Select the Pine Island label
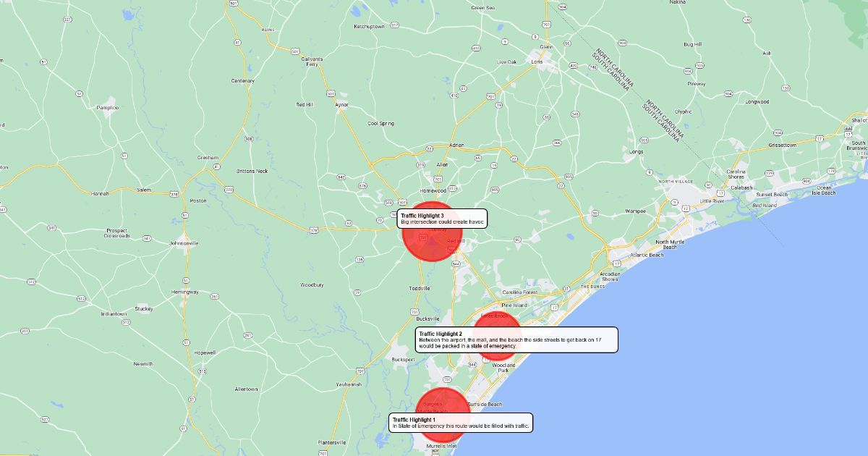868x456 pixels. tap(514, 305)
